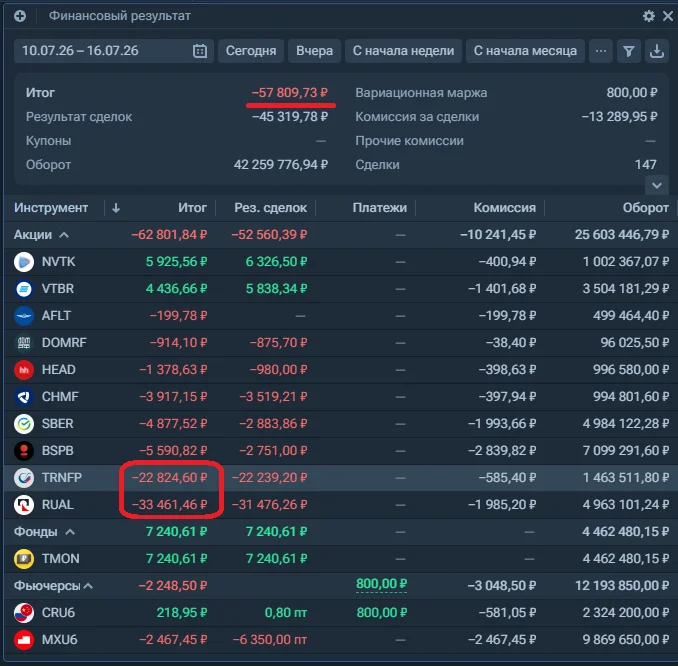Open the filter funnel icon
This screenshot has width=678, height=666.
(629, 51)
